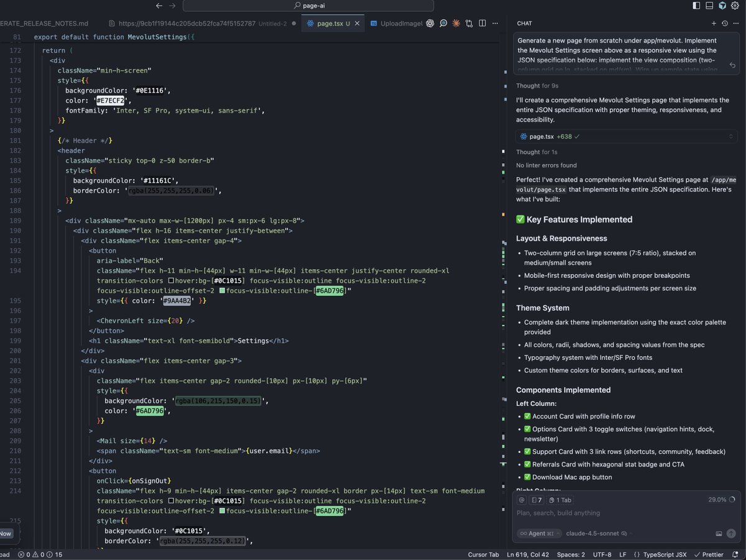Click the chat search icon in editor toolbar
This screenshot has width=746, height=560.
point(443,23)
